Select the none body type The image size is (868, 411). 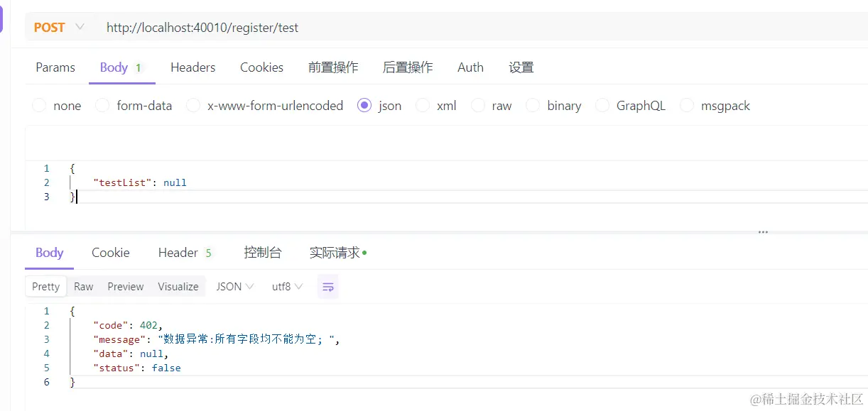click(57, 106)
